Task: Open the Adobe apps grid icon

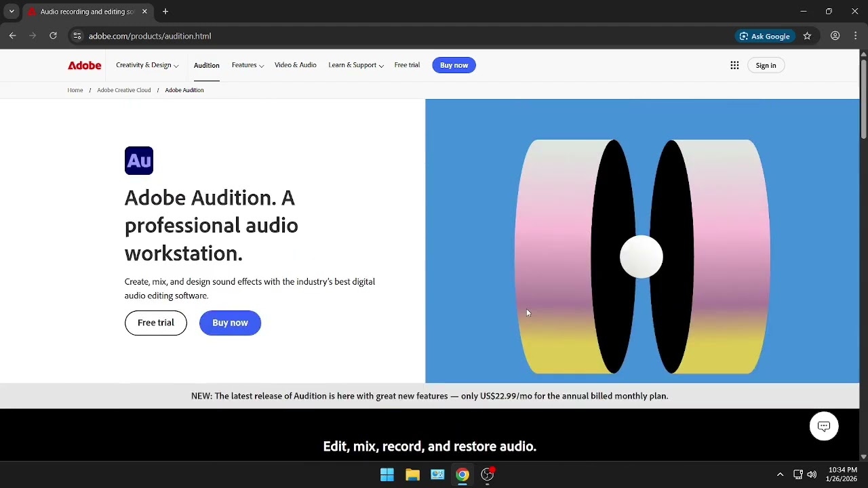Action: [x=734, y=65]
